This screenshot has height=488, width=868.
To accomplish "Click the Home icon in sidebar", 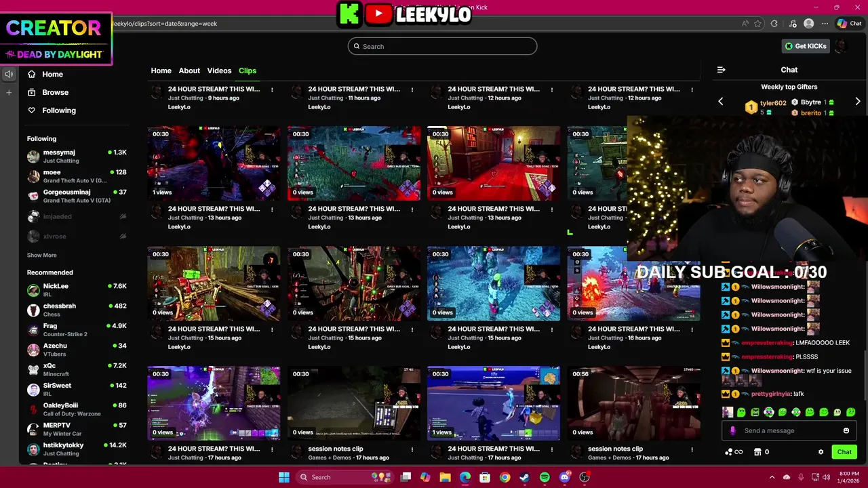I will tap(31, 74).
